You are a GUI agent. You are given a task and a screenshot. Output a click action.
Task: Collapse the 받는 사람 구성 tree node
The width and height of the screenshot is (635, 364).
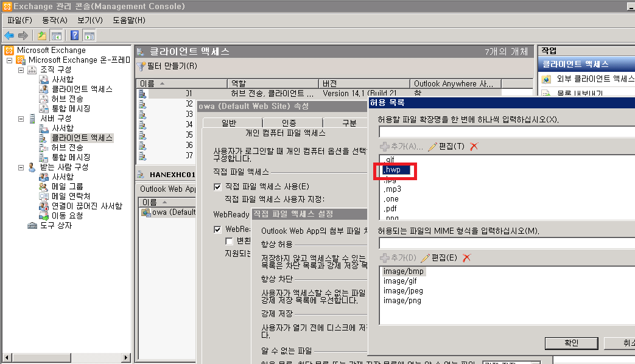21,167
